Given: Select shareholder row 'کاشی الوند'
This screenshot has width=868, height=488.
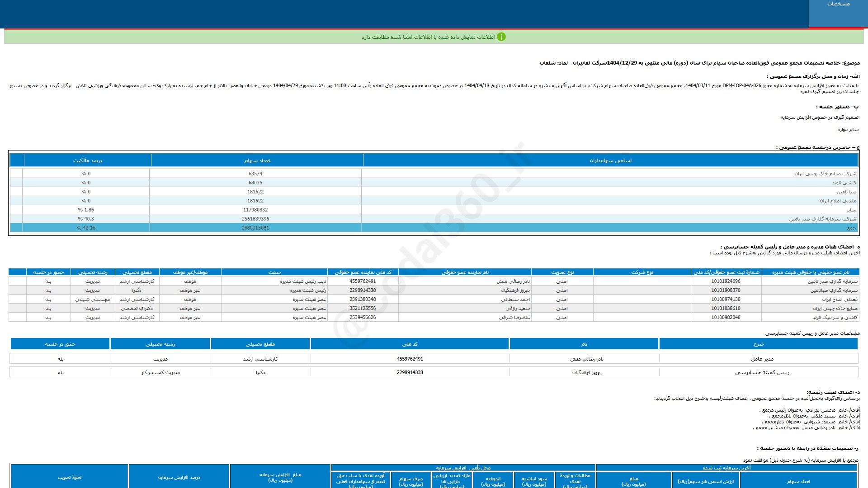Looking at the screenshot, I should [x=844, y=183].
